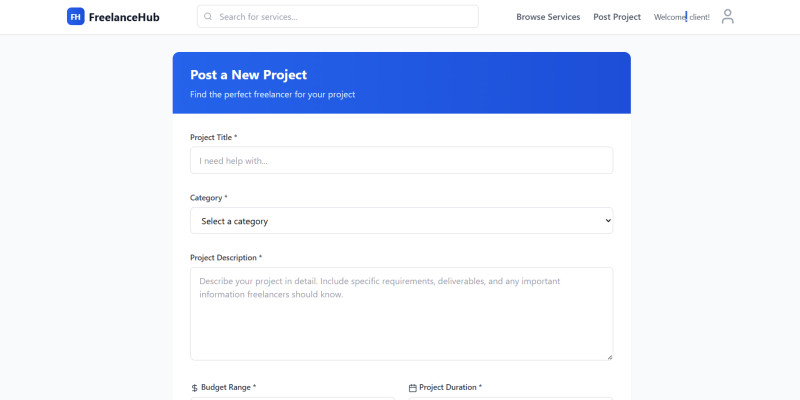
Task: Click the Project Title label
Action: tap(211, 137)
